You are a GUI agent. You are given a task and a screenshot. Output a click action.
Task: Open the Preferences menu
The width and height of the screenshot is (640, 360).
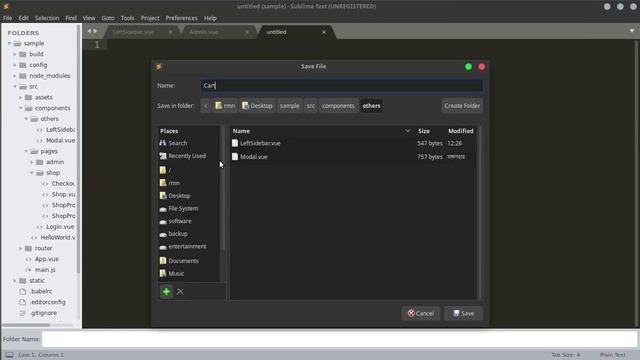[181, 18]
